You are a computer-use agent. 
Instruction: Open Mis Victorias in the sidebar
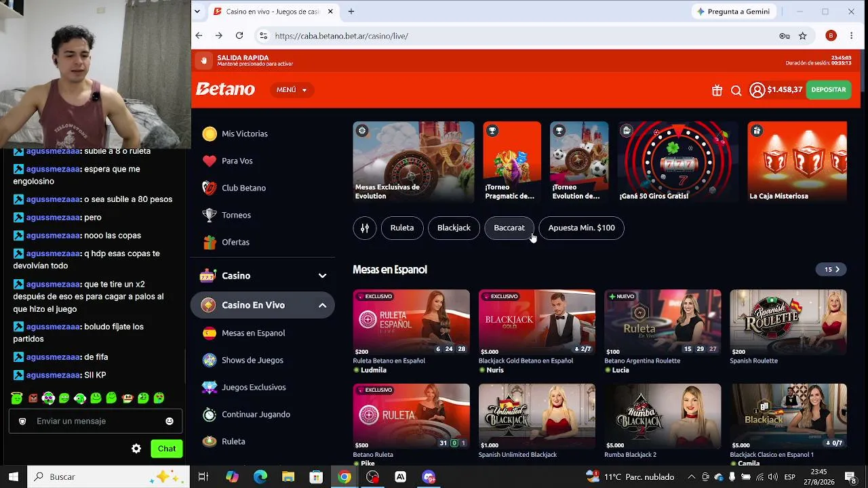235,134
